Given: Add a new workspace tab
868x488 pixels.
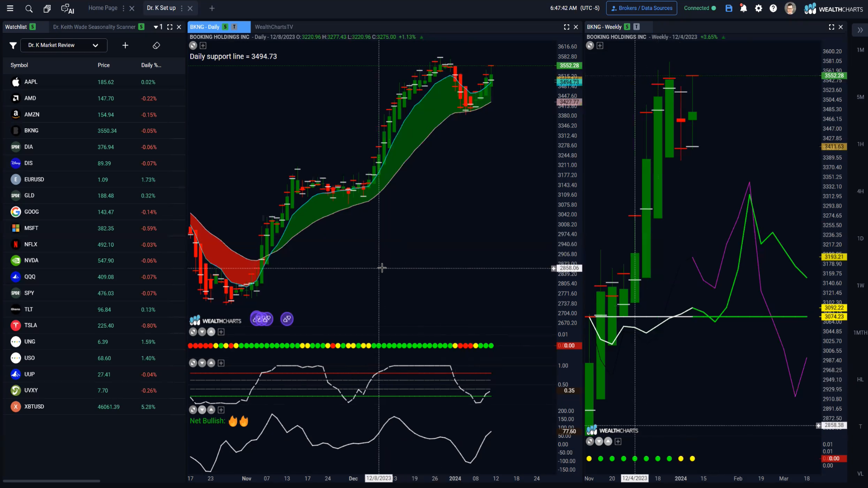Looking at the screenshot, I should click(212, 8).
